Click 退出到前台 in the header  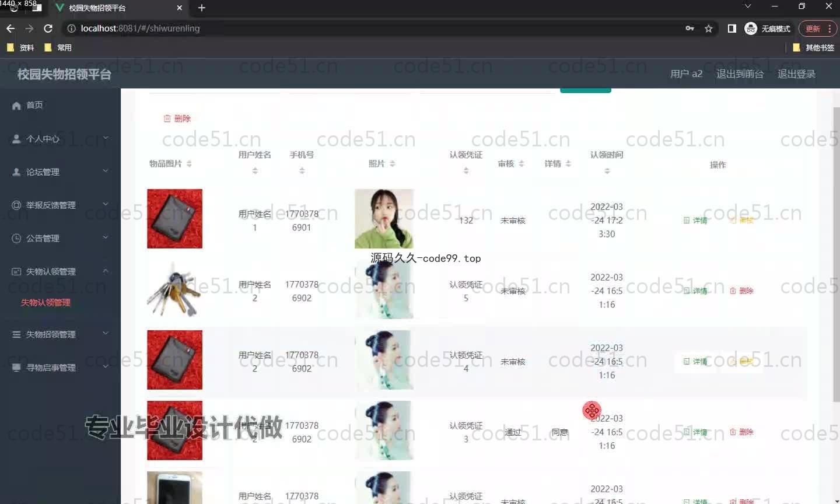pyautogui.click(x=740, y=74)
